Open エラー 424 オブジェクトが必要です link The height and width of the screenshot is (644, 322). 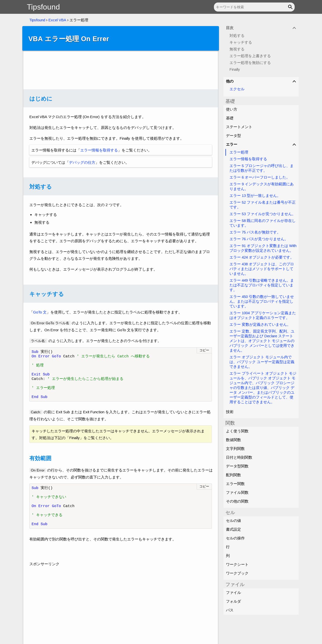point(261,257)
